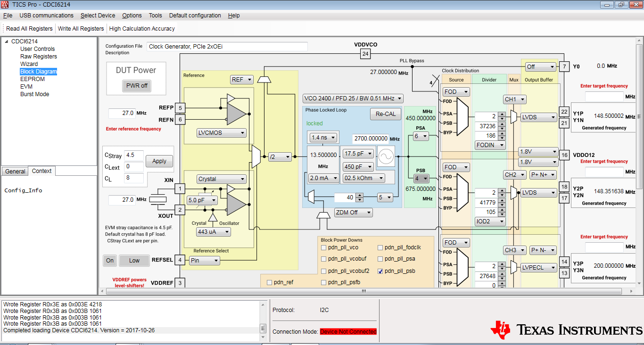Click Write All Registers

81,29
